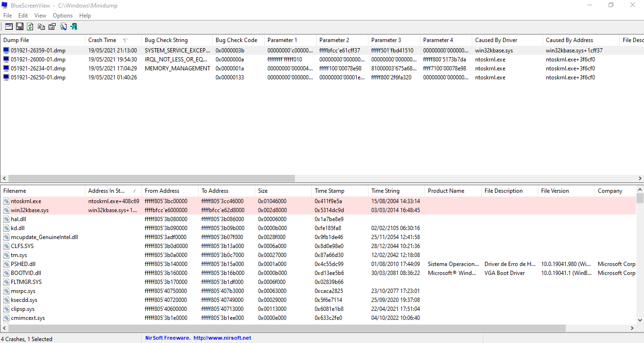This screenshot has width=644, height=343.
Task: Sort by the Crash Time column header
Action: tap(113, 40)
